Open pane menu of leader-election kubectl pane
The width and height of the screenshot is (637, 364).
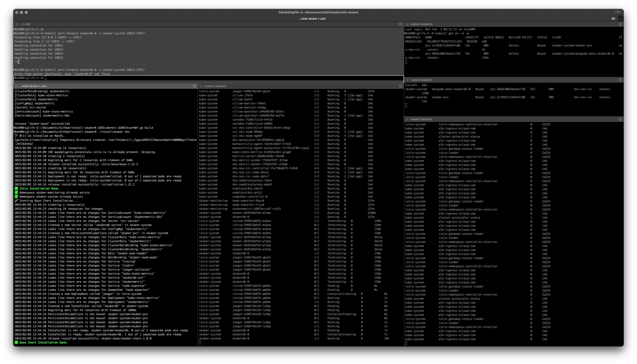click(620, 119)
